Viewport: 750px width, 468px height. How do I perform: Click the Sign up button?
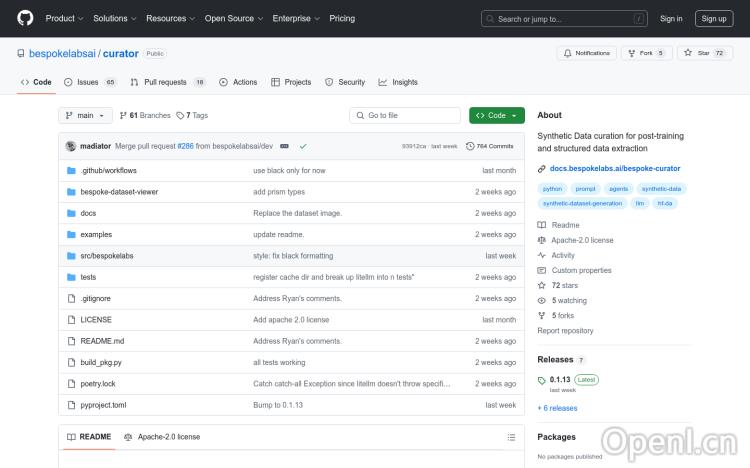(x=714, y=18)
